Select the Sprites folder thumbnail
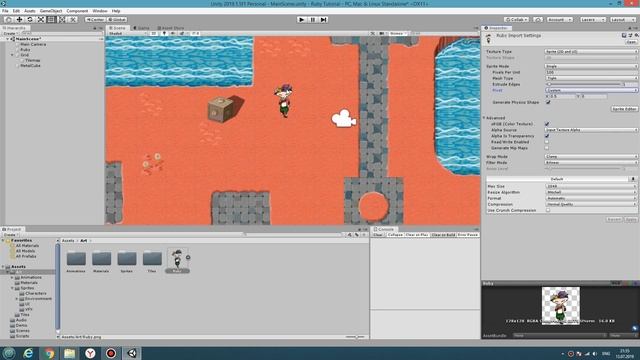Image resolution: width=640 pixels, height=360 pixels. click(x=127, y=258)
